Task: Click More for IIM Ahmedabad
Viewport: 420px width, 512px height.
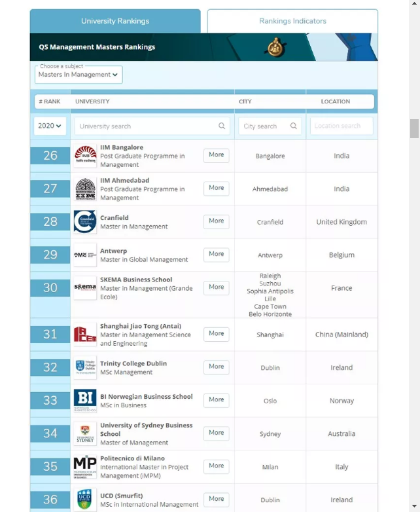Action: pyautogui.click(x=217, y=188)
